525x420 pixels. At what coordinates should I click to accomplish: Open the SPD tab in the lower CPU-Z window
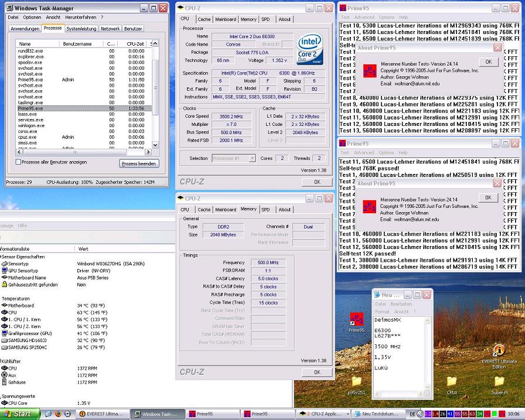tap(265, 210)
